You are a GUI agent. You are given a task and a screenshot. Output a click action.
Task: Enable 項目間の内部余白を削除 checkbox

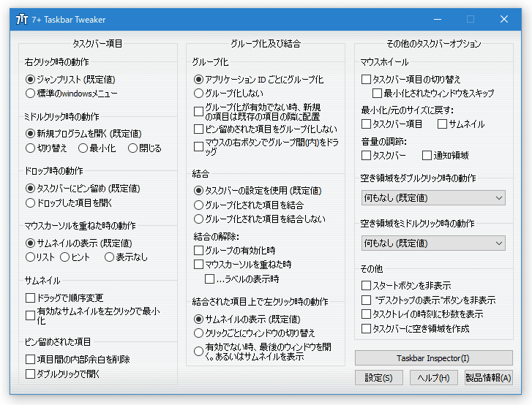(x=30, y=359)
